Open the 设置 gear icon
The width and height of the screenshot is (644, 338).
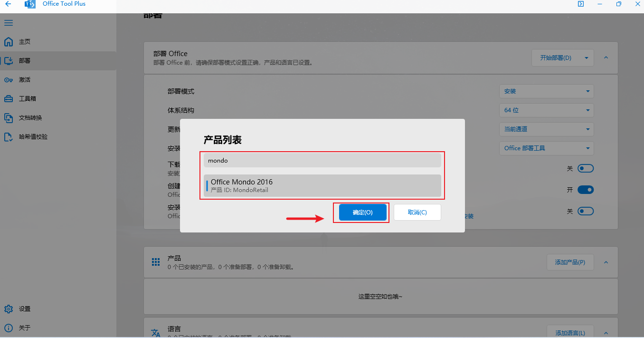tap(9, 309)
